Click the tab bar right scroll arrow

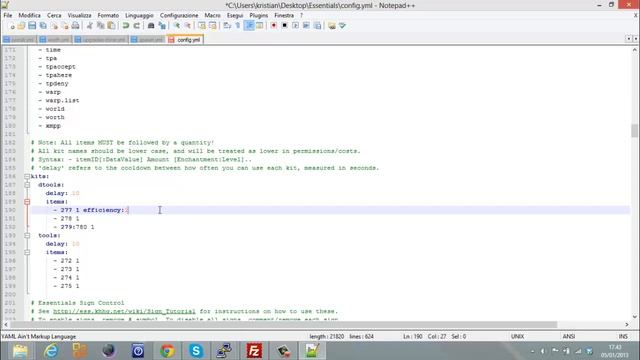pyautogui.click(x=636, y=39)
